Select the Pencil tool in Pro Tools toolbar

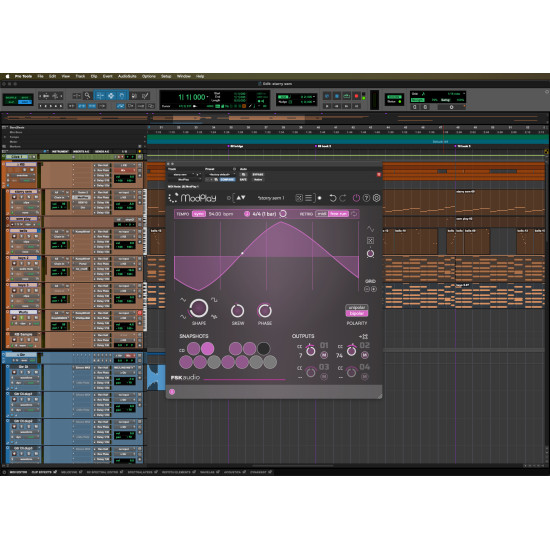(x=145, y=95)
